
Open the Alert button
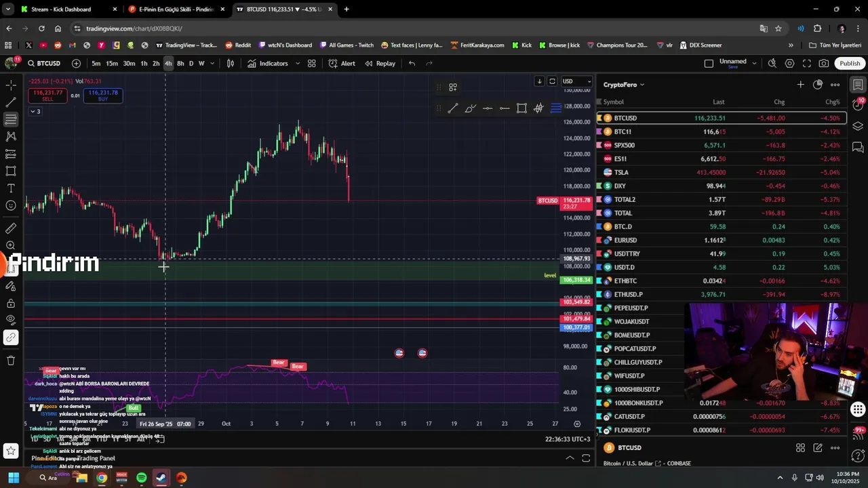pos(342,63)
